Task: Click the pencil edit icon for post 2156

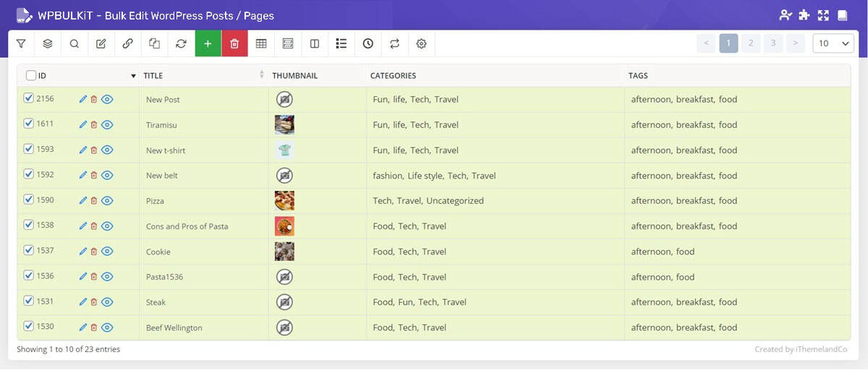Action: pyautogui.click(x=82, y=99)
